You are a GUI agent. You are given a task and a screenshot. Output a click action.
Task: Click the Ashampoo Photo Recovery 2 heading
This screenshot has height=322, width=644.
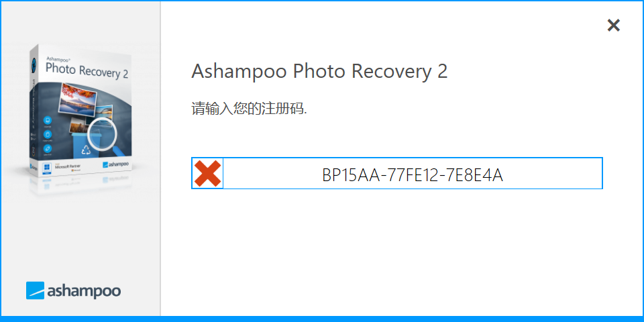(x=319, y=72)
